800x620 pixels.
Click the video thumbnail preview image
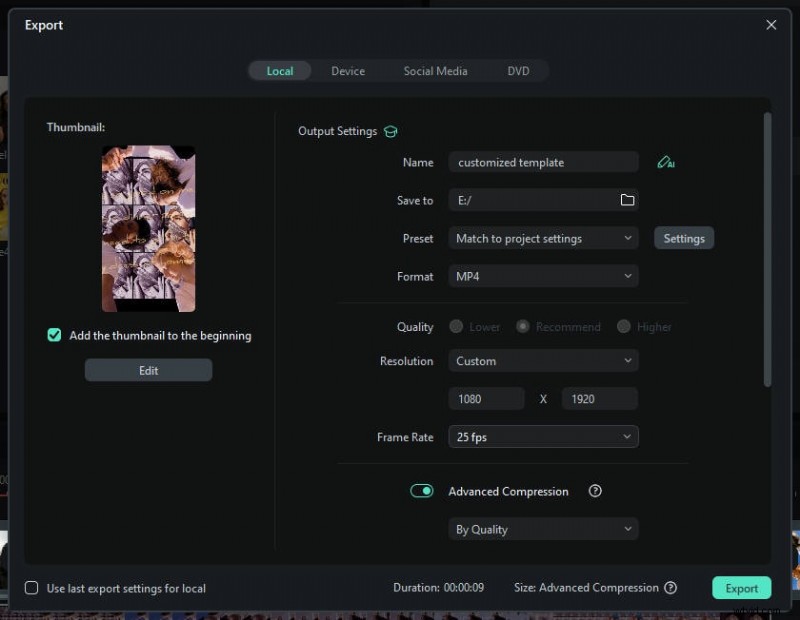point(148,228)
